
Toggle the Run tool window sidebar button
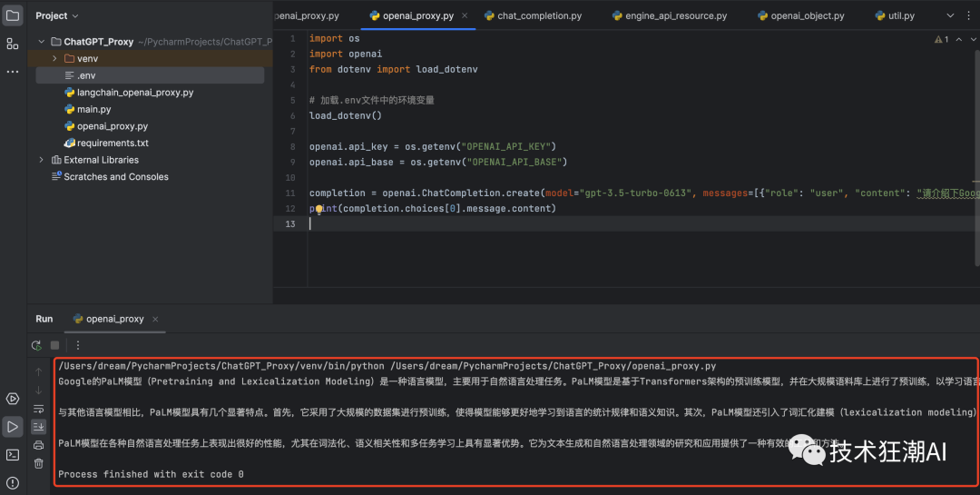[13, 426]
